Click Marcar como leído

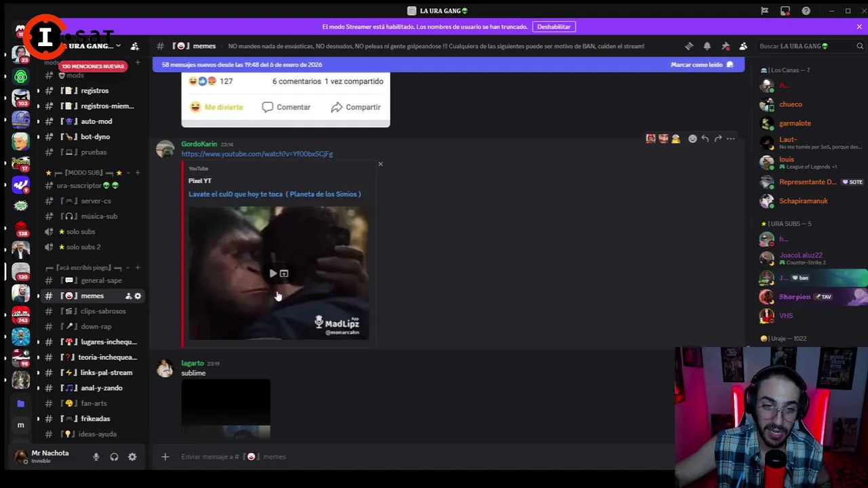point(702,64)
